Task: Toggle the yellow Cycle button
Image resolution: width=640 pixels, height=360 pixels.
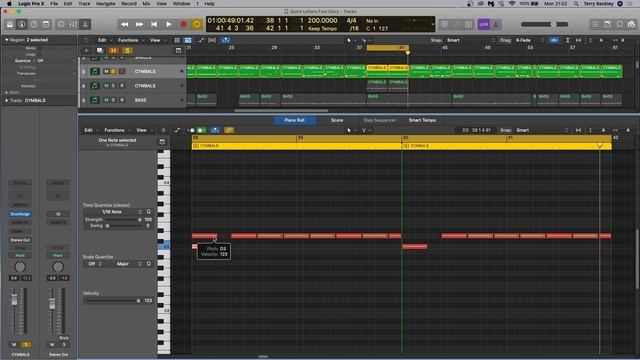Action: point(197,24)
